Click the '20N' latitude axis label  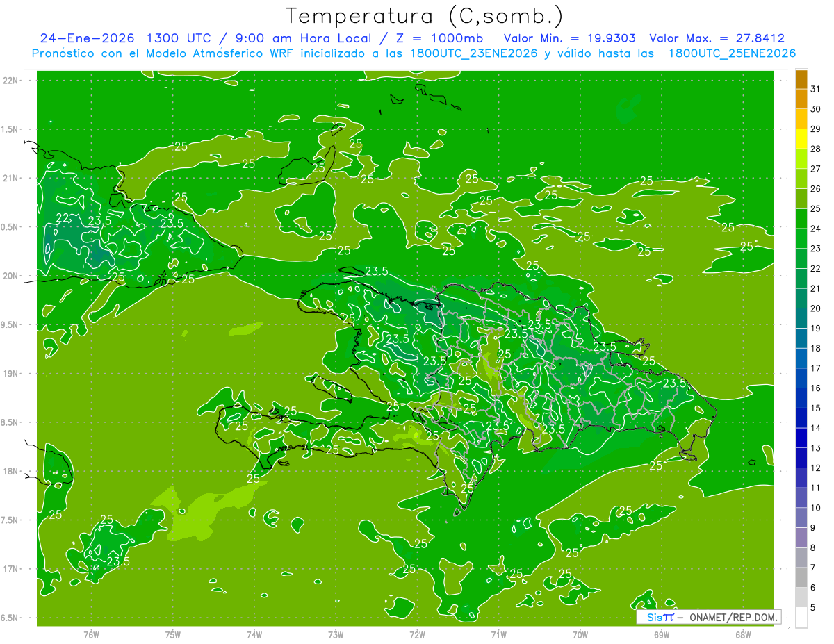(11, 276)
